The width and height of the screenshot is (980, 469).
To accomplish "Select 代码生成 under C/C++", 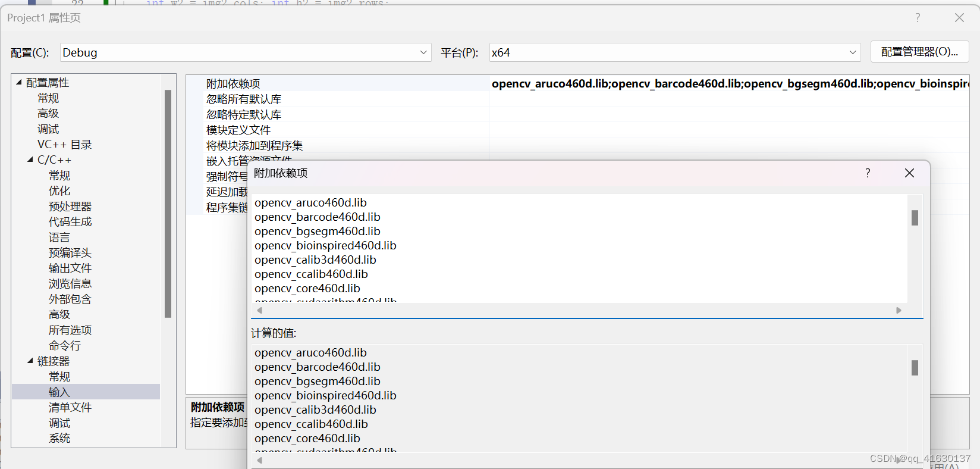I will pos(70,222).
